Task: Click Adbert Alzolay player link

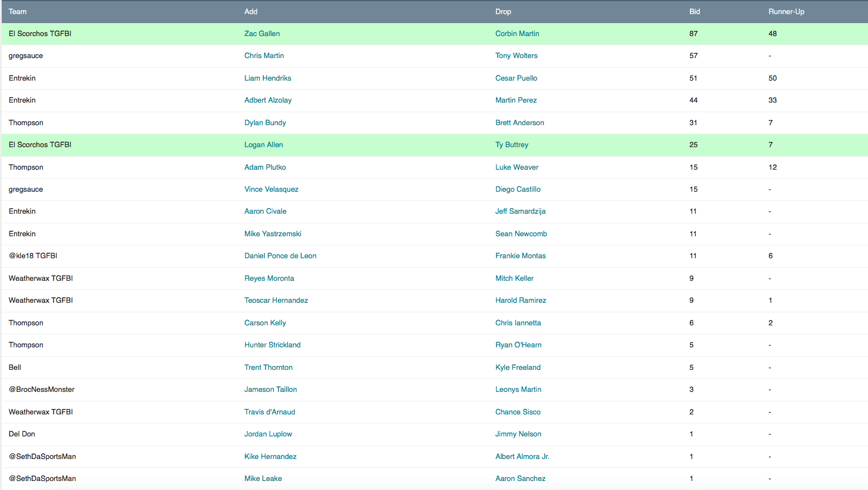Action: click(268, 100)
